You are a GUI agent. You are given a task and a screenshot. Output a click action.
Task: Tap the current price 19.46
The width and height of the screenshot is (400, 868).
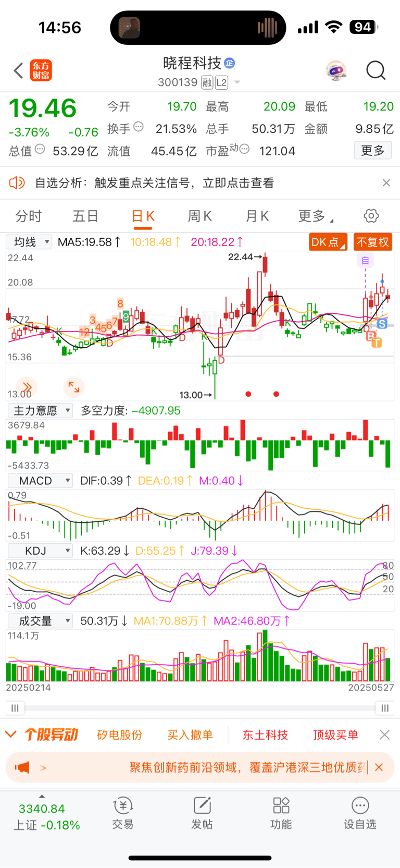pos(43,108)
